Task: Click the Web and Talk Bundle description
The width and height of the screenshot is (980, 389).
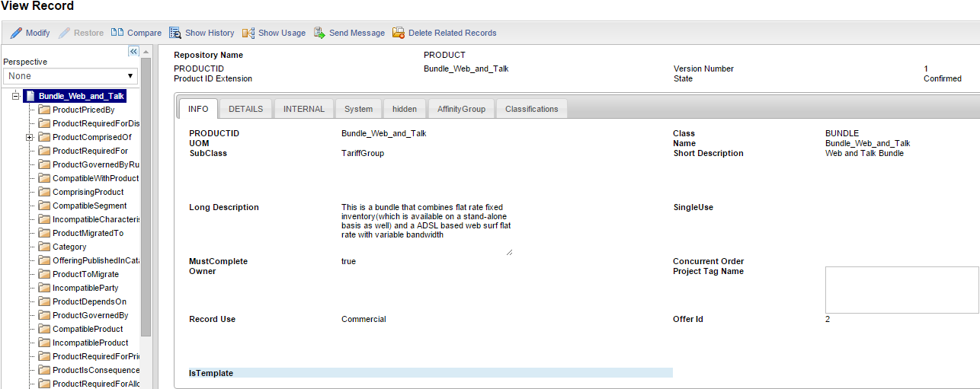Action: (864, 153)
